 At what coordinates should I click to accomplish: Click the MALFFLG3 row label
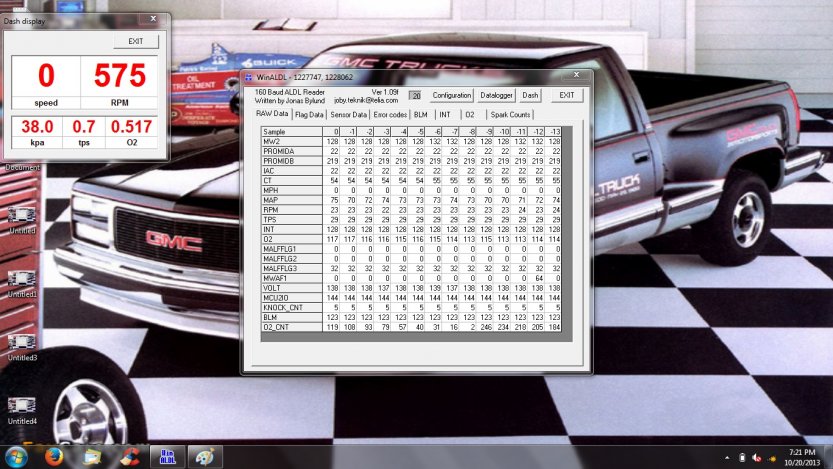click(292, 268)
